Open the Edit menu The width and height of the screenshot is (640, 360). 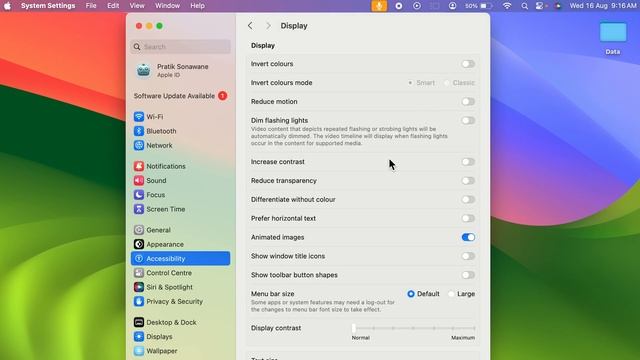113,6
